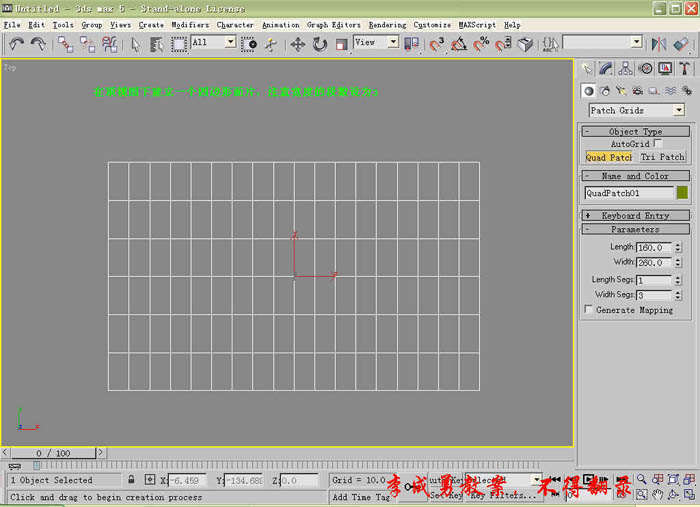Select the Lights create category
700x507 pixels.
621,91
